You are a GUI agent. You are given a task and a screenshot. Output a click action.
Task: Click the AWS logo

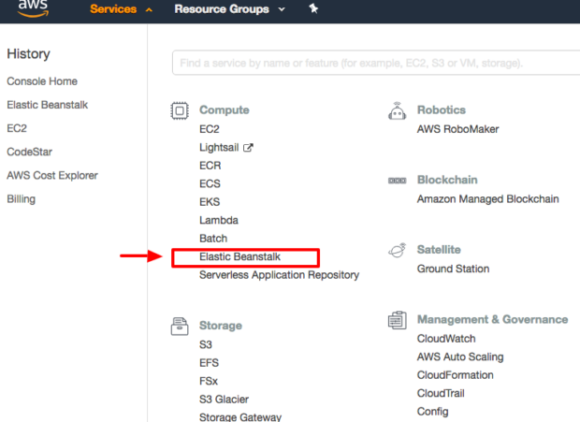tap(33, 8)
